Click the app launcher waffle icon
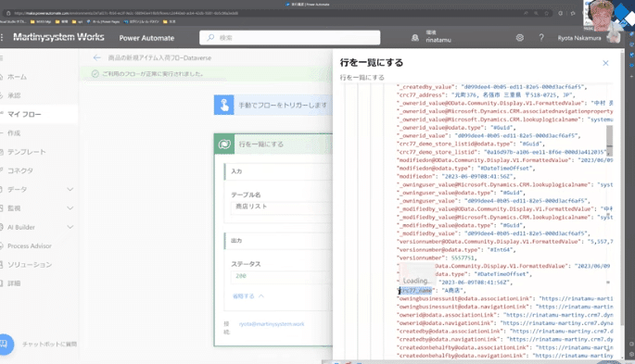 click(x=2, y=38)
